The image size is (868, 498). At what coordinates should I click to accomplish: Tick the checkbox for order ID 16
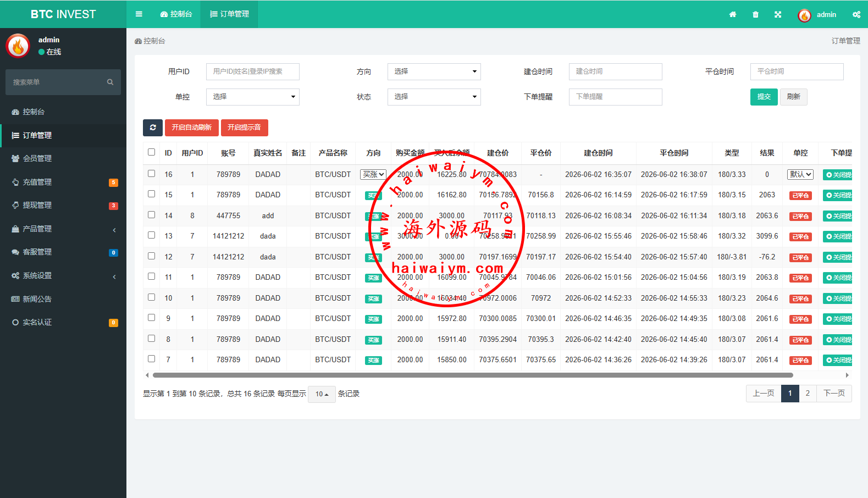pyautogui.click(x=152, y=173)
